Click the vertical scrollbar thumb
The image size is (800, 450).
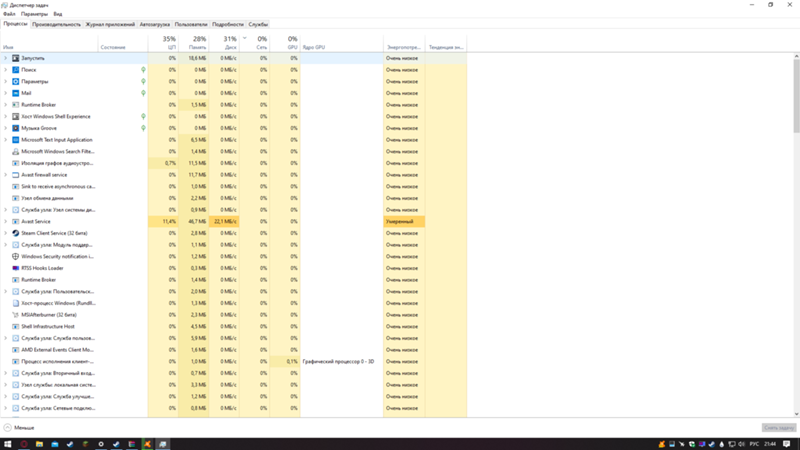796,95
